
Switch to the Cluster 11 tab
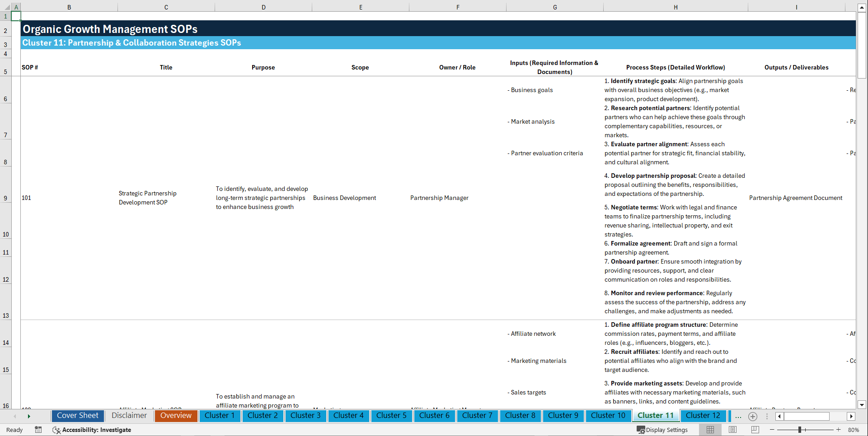coord(656,416)
